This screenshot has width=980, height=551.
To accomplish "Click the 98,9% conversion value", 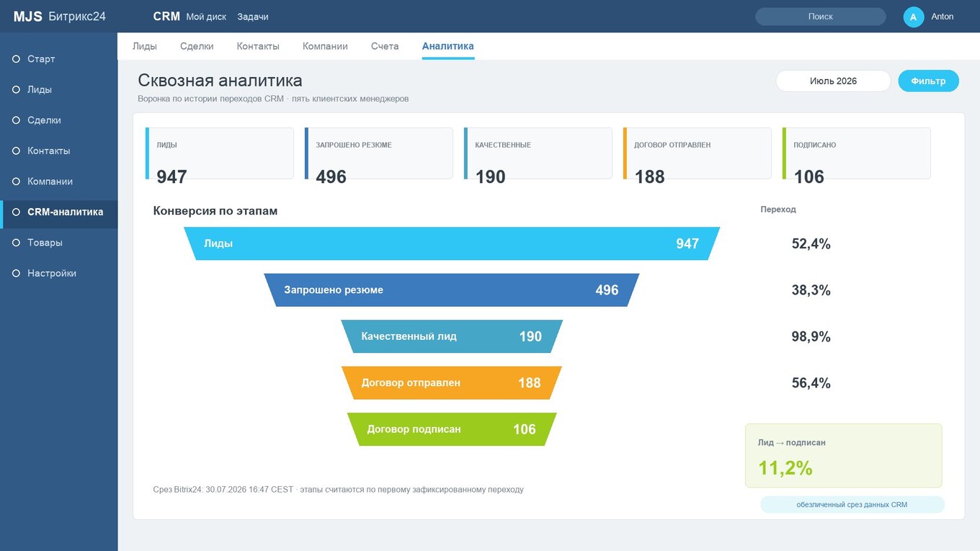I will [811, 336].
